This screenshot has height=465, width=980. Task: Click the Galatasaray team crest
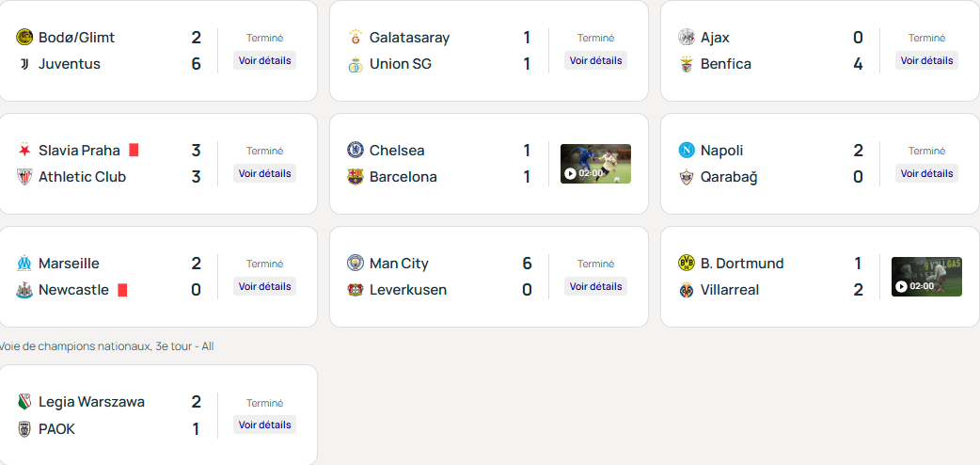pos(356,38)
